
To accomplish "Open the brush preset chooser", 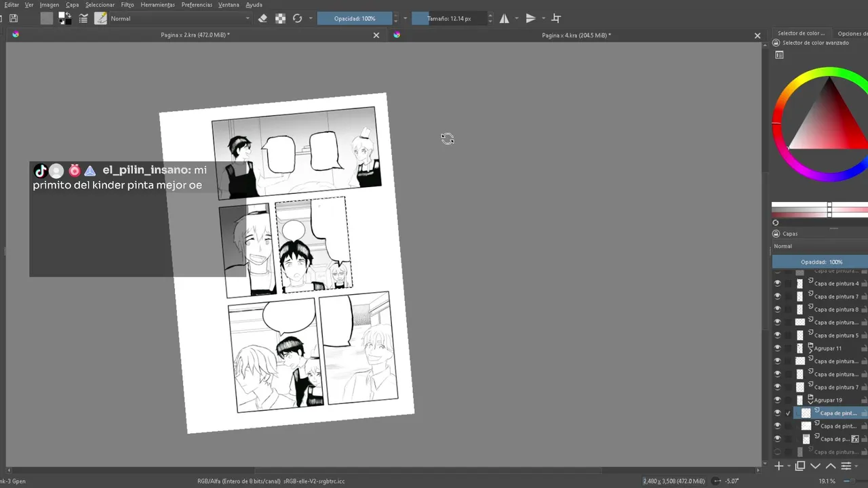I will pyautogui.click(x=100, y=18).
